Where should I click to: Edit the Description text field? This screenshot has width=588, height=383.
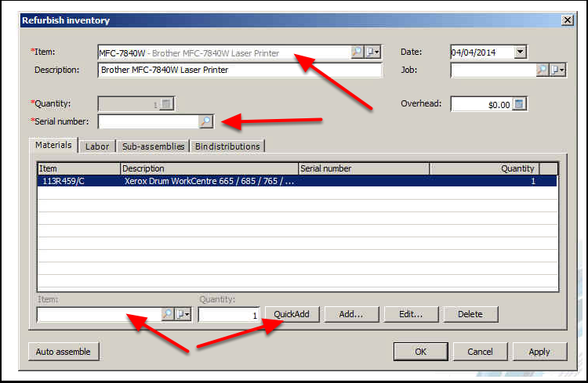pyautogui.click(x=240, y=70)
